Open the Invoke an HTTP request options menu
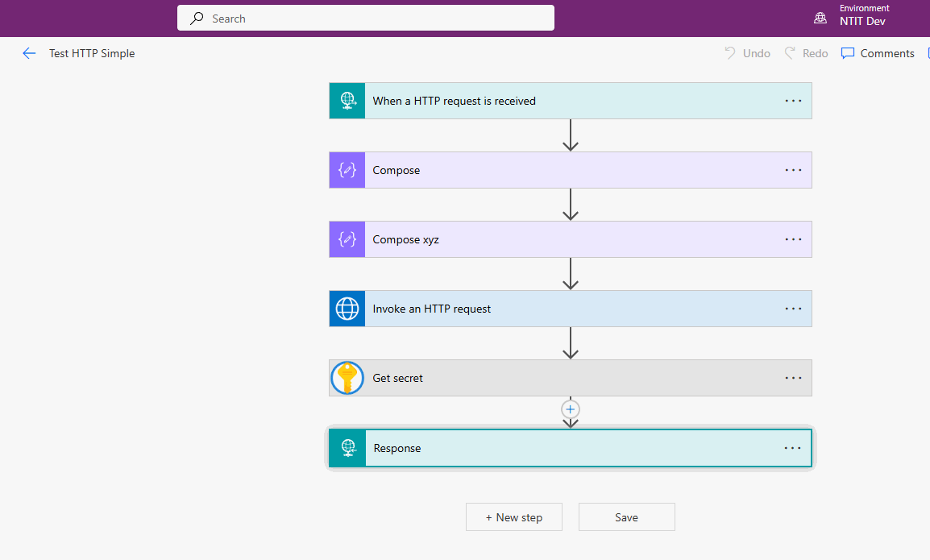 point(793,309)
